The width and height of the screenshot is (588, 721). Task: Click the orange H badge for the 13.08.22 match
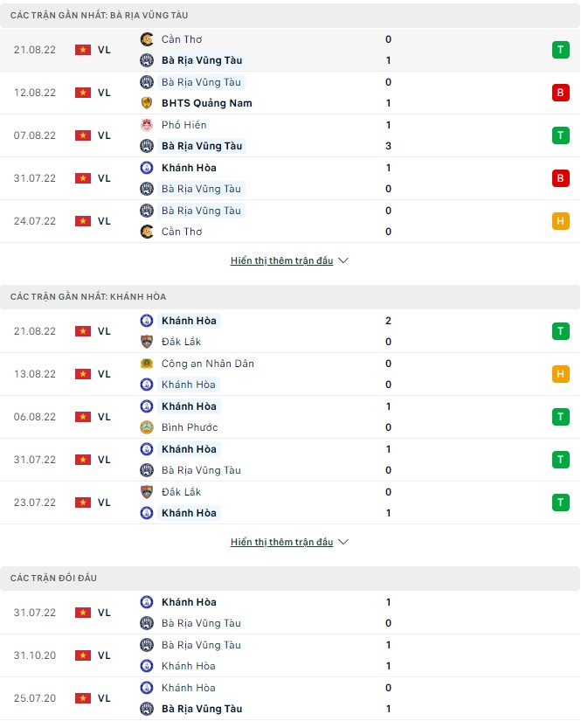point(560,374)
